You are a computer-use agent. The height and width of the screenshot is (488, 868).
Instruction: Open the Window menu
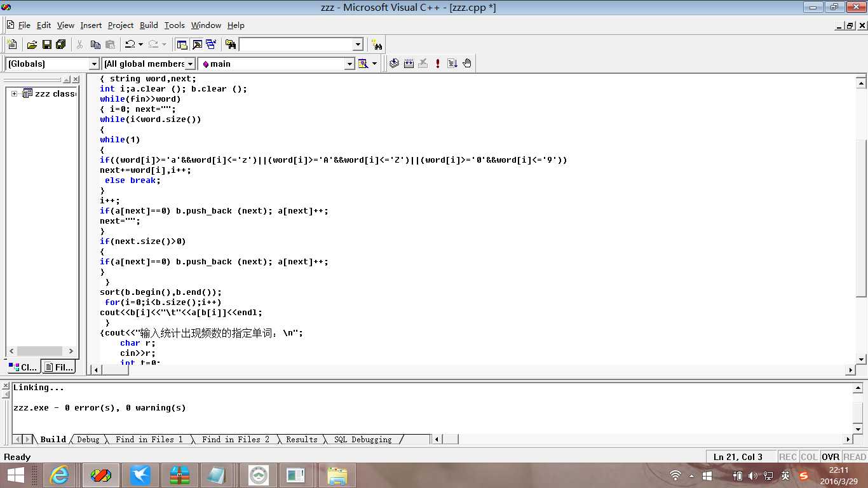pos(206,25)
